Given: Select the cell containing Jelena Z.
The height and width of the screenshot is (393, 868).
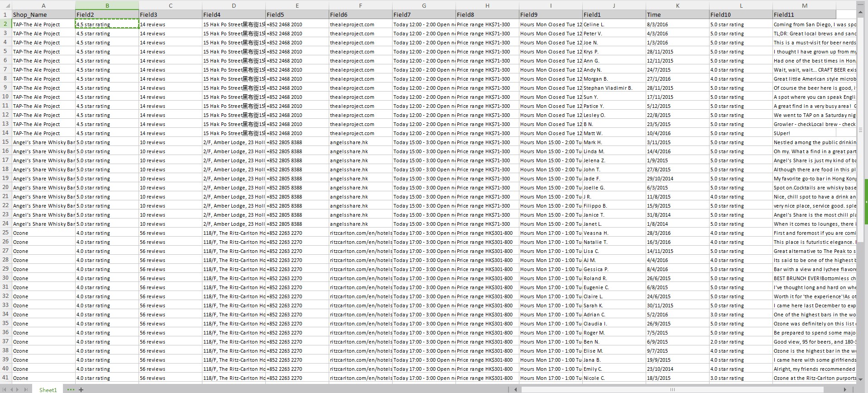Looking at the screenshot, I should coord(614,160).
